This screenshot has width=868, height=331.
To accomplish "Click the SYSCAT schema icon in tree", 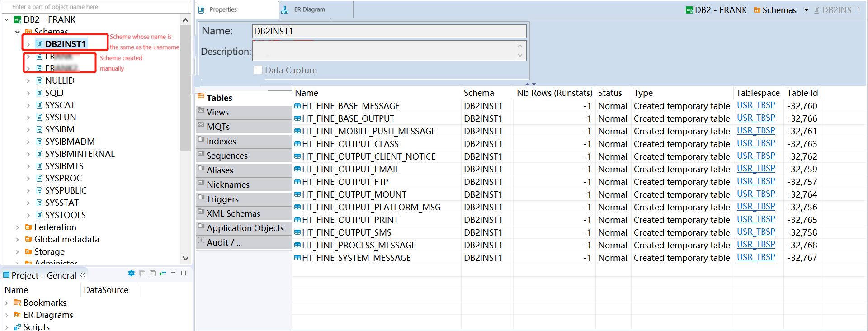I will click(x=39, y=105).
